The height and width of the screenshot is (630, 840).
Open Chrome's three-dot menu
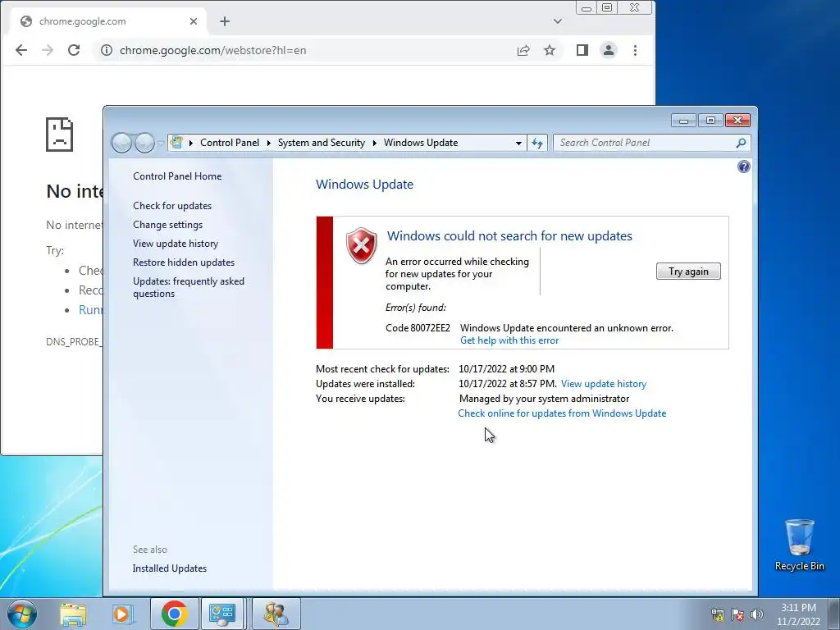click(636, 50)
